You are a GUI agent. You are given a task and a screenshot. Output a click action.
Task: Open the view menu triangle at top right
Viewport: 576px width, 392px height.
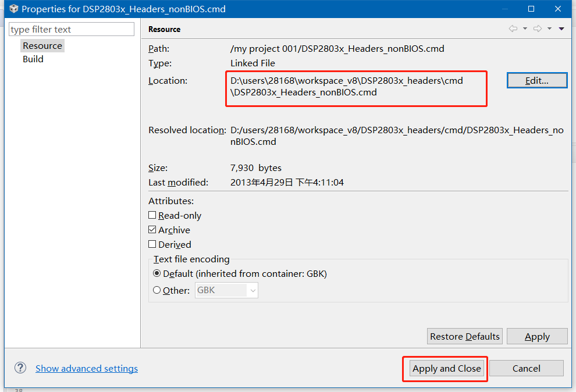point(561,28)
